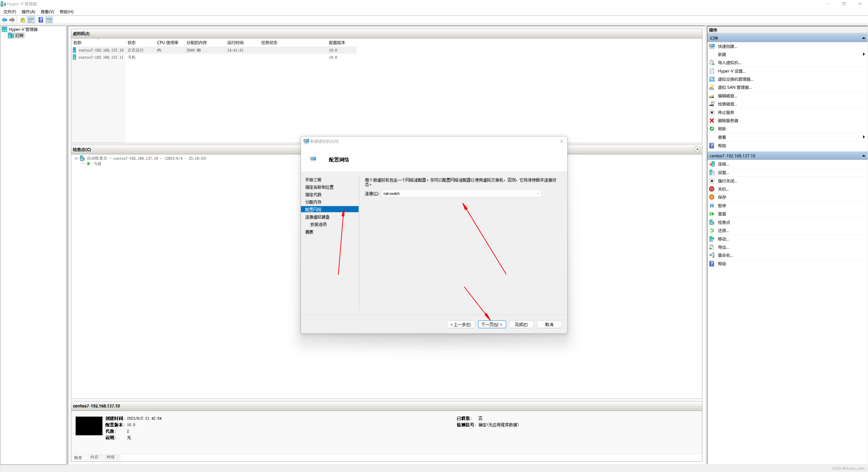Viewport: 868px width, 472px height.
Task: Sort by 状态 column header
Action: point(140,42)
